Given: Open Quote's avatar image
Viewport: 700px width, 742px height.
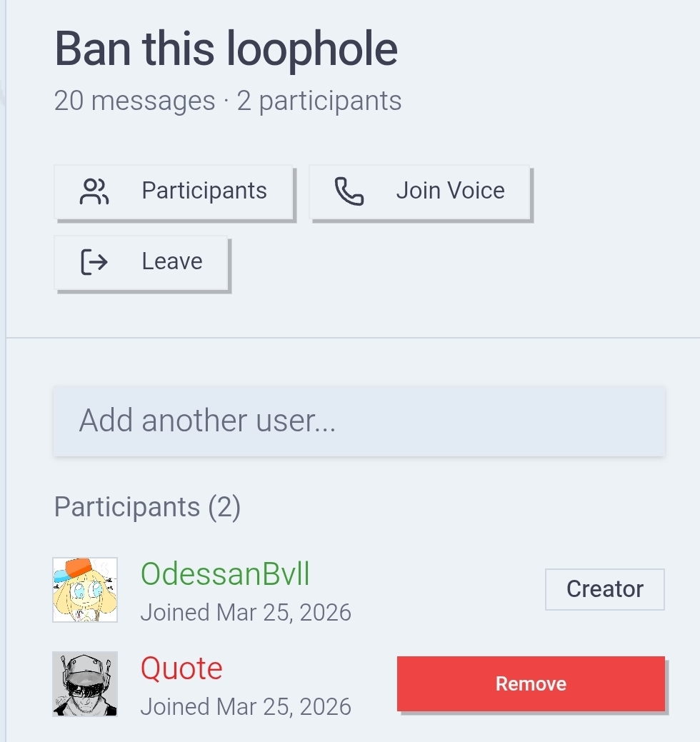Looking at the screenshot, I should pyautogui.click(x=85, y=683).
